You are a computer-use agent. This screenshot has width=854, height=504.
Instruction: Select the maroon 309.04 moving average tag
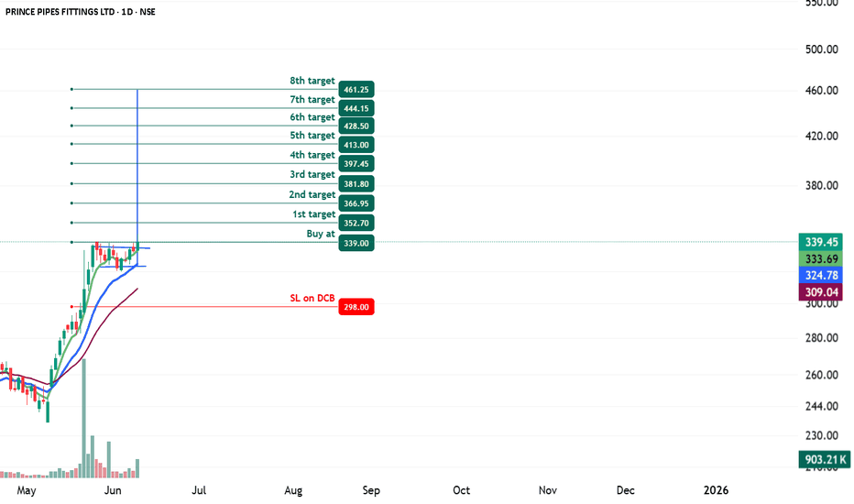(x=821, y=292)
